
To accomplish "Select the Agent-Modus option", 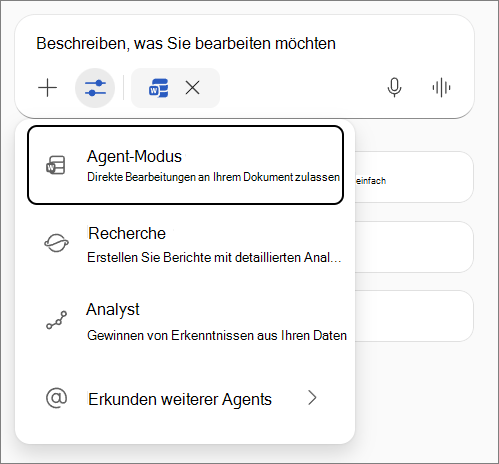I will pos(185,165).
